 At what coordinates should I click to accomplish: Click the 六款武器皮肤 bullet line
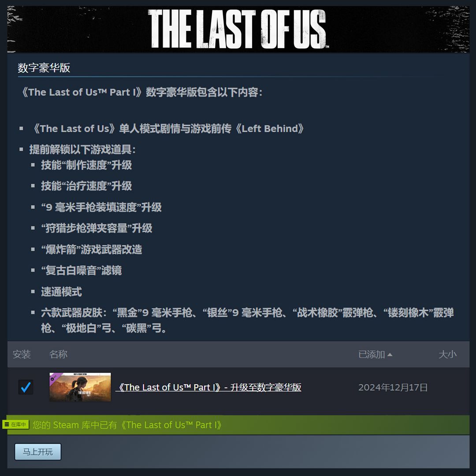click(247, 320)
